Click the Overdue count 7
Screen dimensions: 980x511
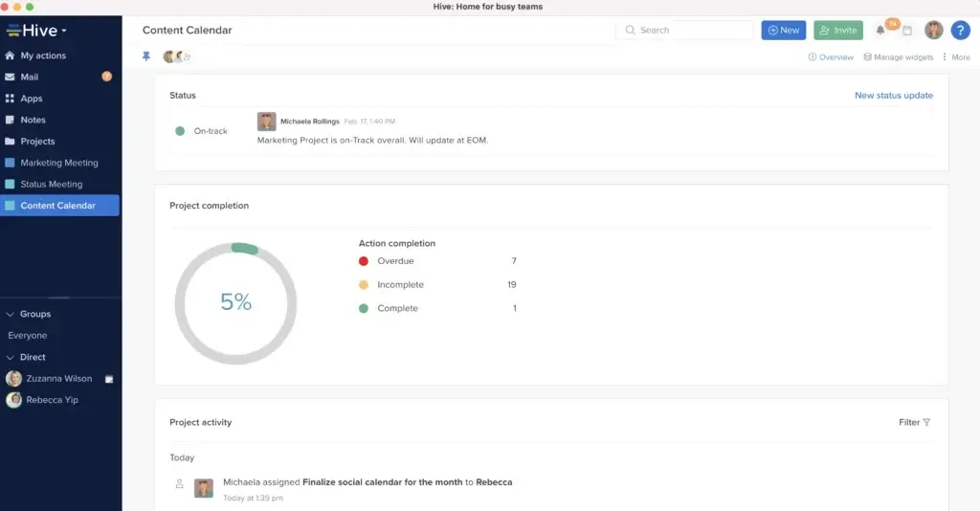coord(514,261)
